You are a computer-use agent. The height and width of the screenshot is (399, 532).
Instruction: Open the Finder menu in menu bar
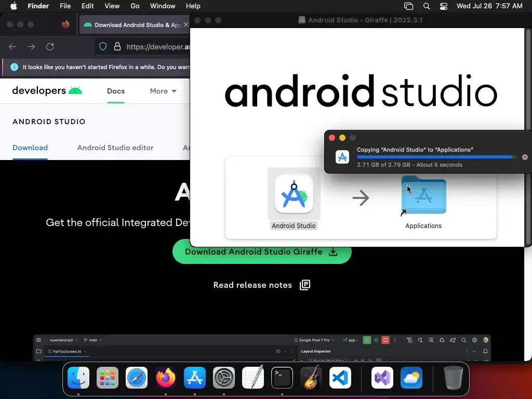coord(38,6)
